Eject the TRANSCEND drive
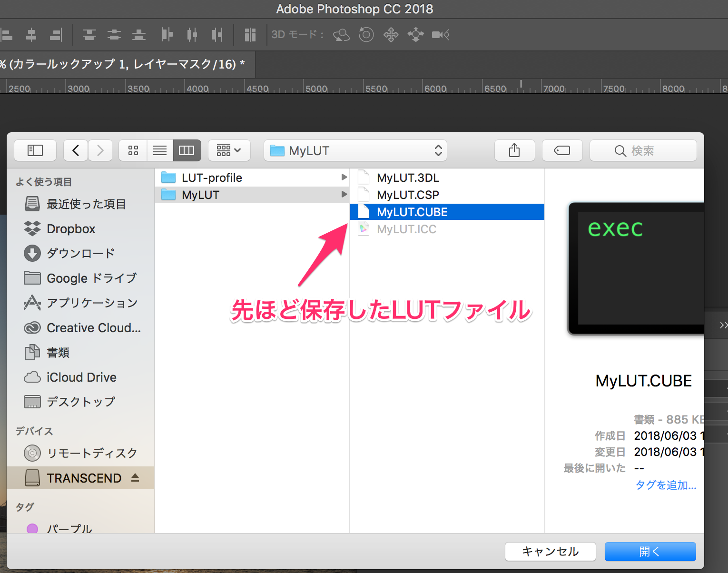Viewport: 728px width, 573px height. [x=135, y=477]
